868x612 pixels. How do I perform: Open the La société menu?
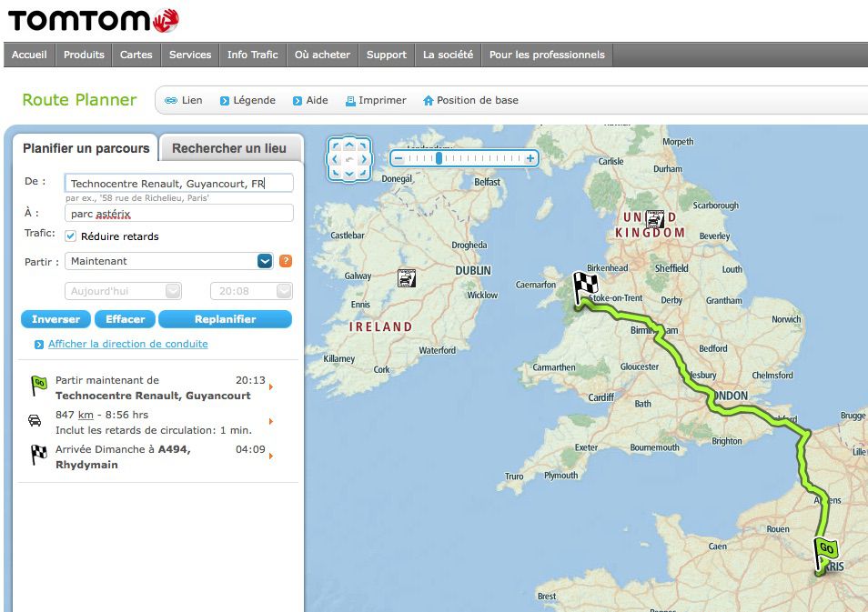coord(448,55)
